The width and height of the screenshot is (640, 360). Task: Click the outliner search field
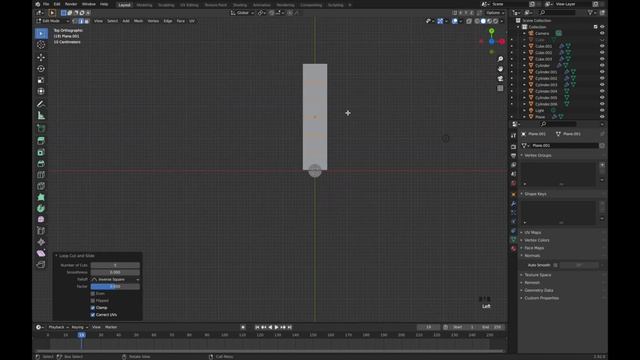click(x=559, y=13)
